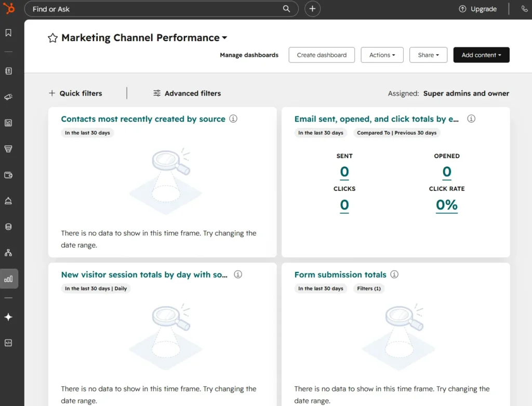
Task: Open the CRM contacts icon in sidebar
Action: tap(8, 71)
